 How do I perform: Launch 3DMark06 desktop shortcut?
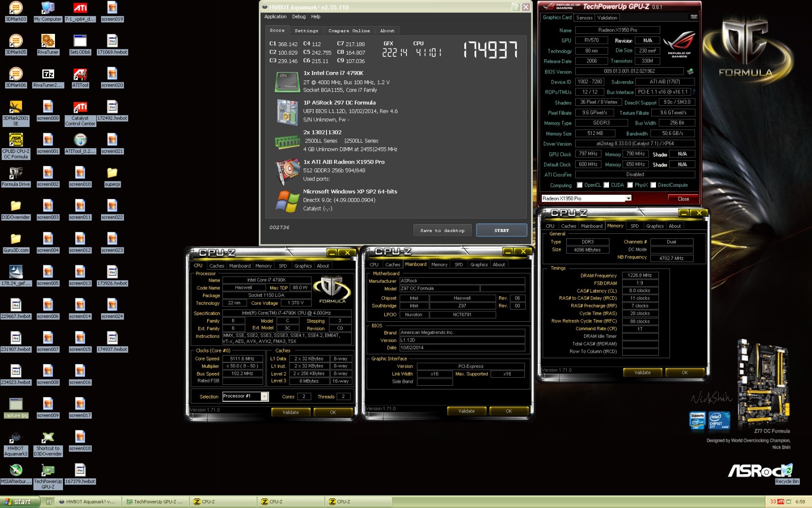click(x=16, y=78)
